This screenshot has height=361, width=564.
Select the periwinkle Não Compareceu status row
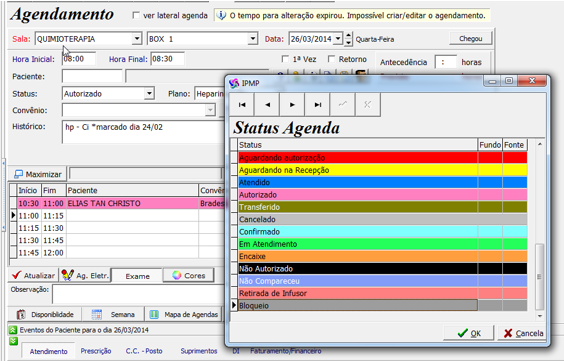tap(382, 281)
